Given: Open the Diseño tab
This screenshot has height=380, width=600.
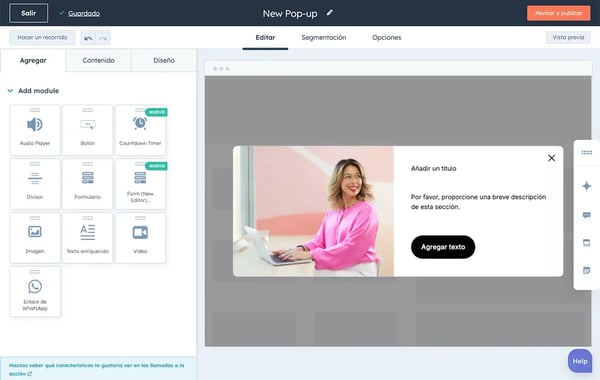Looking at the screenshot, I should (164, 60).
